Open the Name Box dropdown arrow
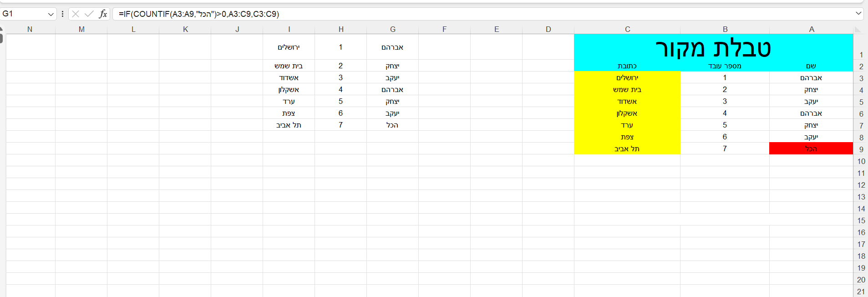The image size is (868, 297). [x=51, y=14]
